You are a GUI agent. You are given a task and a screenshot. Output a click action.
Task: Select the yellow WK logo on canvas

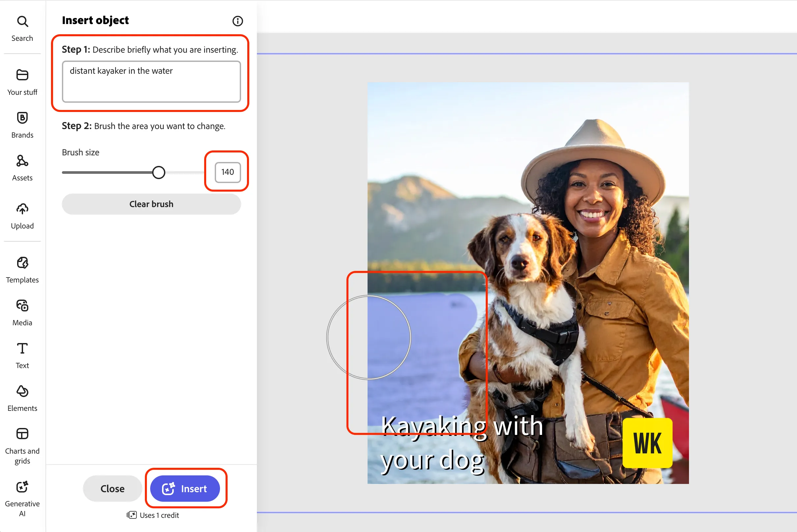tap(647, 443)
